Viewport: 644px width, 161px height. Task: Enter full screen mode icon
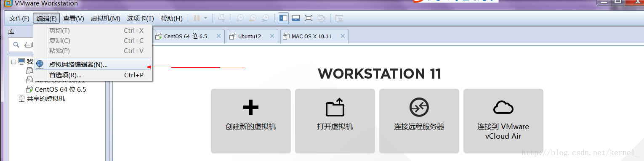click(309, 18)
